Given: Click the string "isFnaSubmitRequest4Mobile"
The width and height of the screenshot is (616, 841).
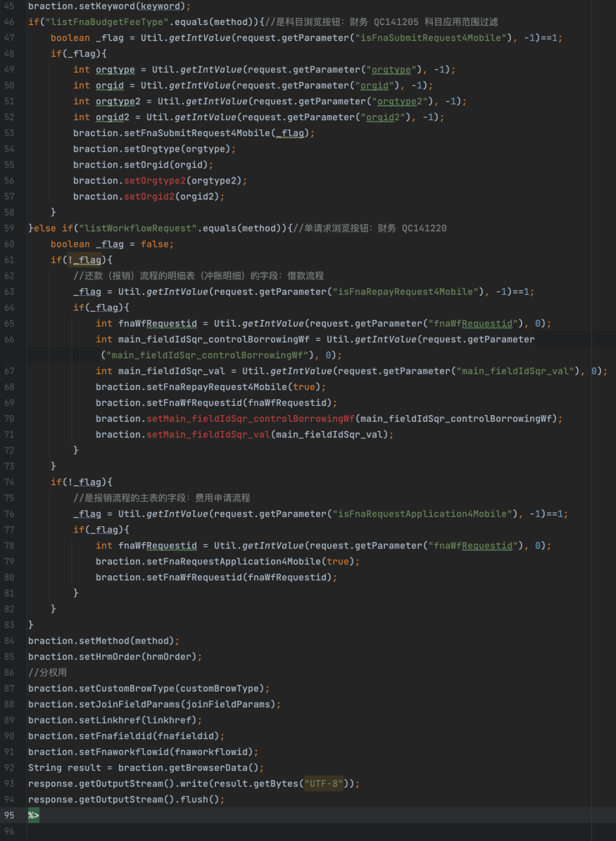Looking at the screenshot, I should 431,38.
